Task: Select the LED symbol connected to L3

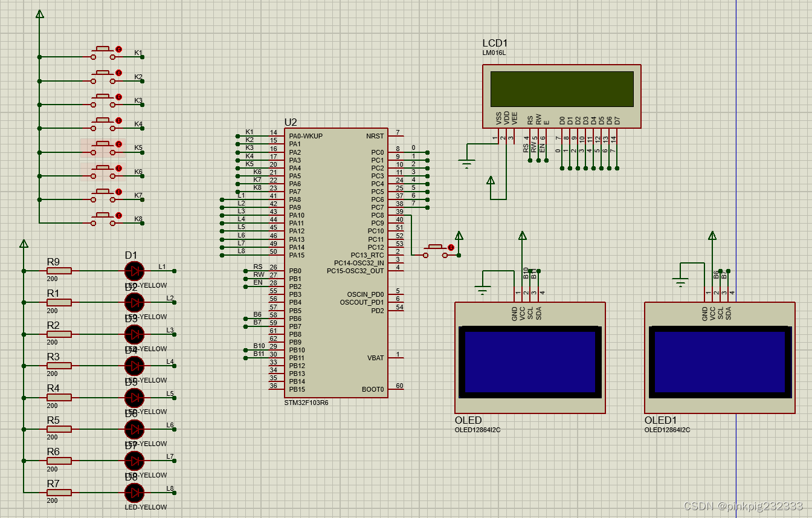Action: pyautogui.click(x=134, y=334)
